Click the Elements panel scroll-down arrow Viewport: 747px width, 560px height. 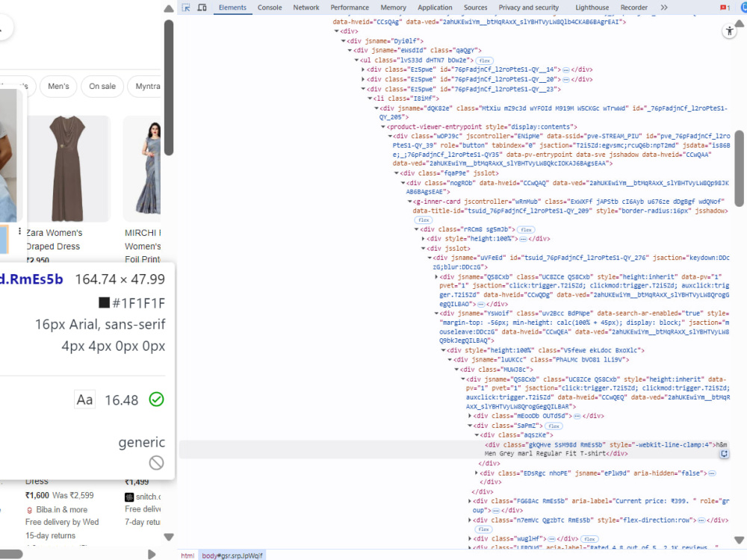740,540
